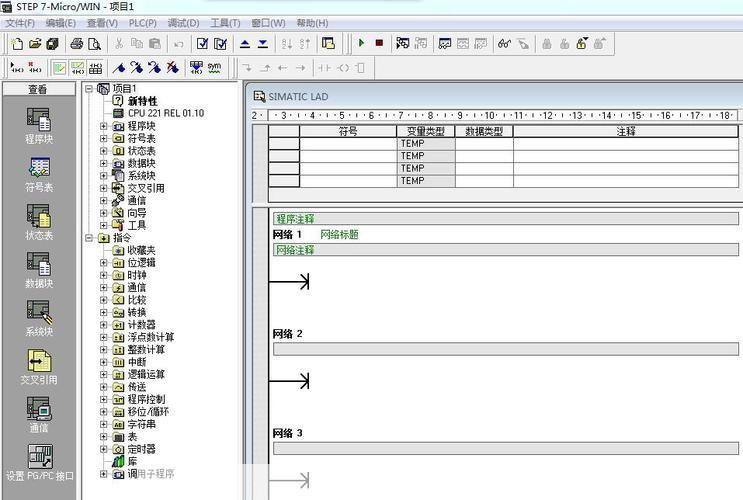Expand the 状态表 tree node
The width and height of the screenshot is (743, 500).
click(103, 151)
